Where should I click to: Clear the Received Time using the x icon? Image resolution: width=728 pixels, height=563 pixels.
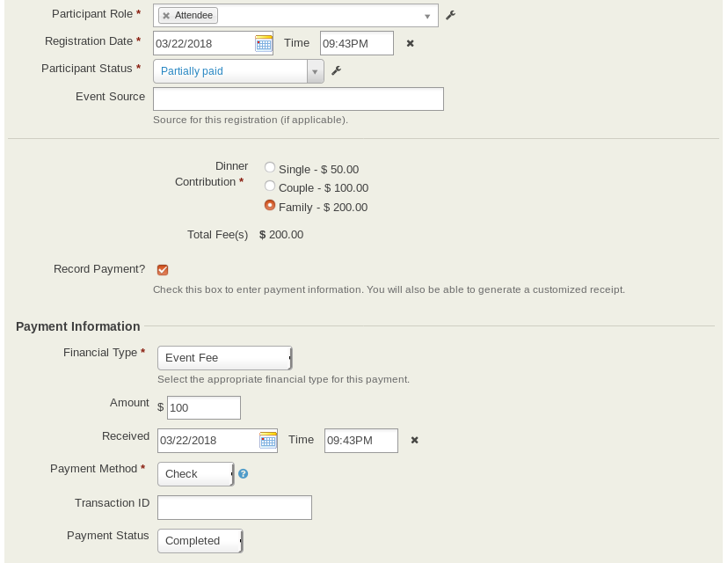[414, 440]
